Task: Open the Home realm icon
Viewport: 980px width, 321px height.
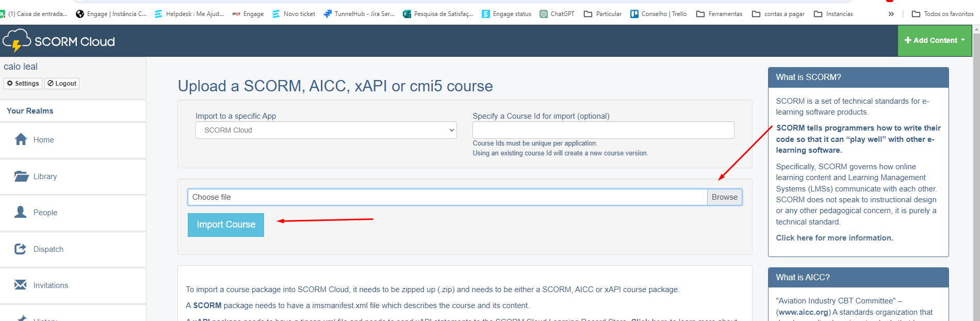Action: point(21,139)
